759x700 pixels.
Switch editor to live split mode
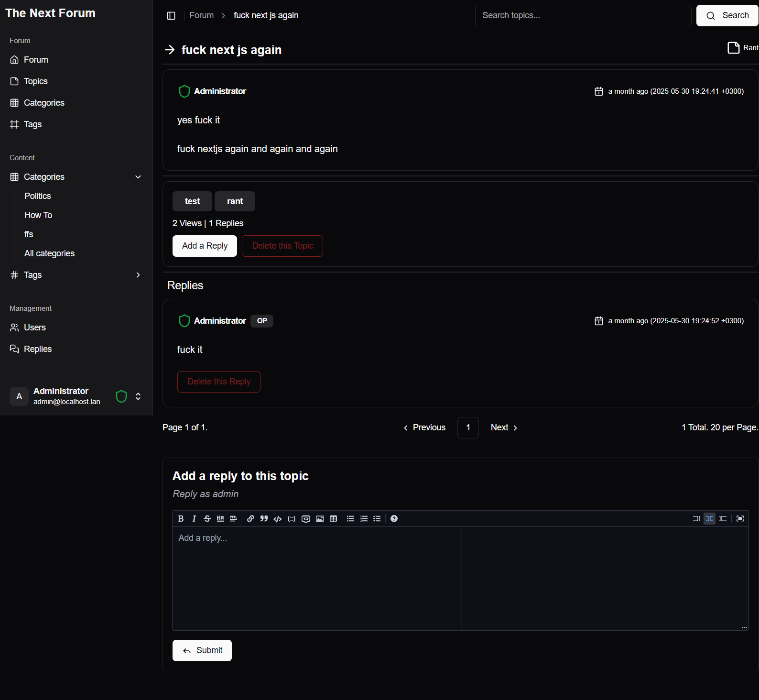click(x=710, y=519)
